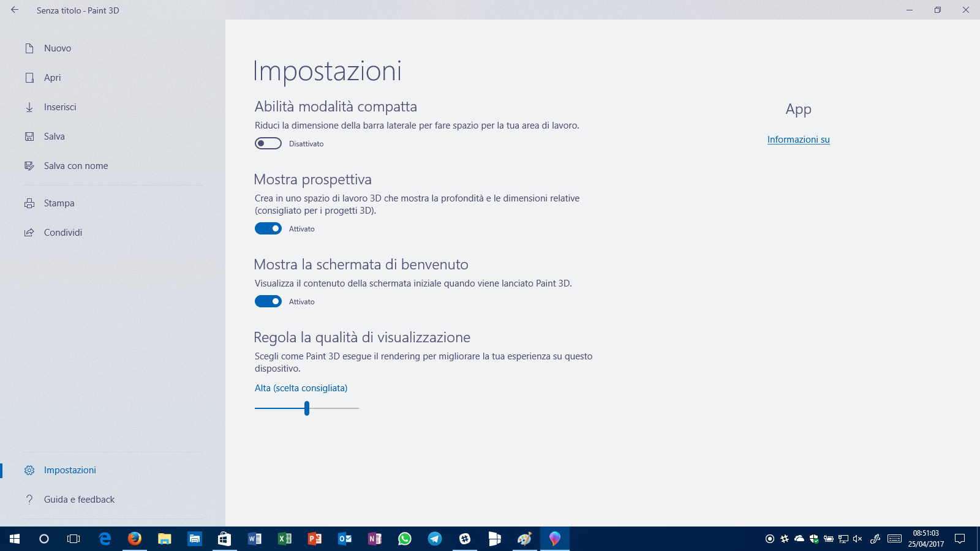
Task: Click Paint 3D icon in taskbar
Action: 555,539
